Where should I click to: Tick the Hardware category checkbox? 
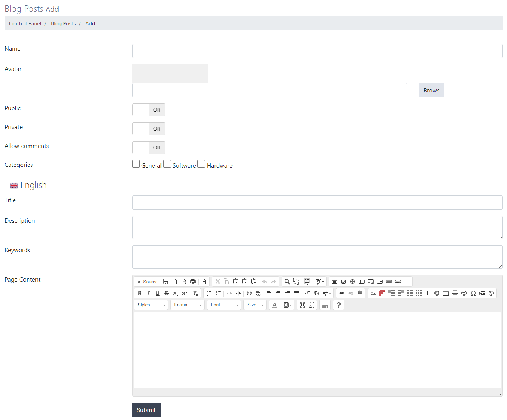tap(202, 164)
